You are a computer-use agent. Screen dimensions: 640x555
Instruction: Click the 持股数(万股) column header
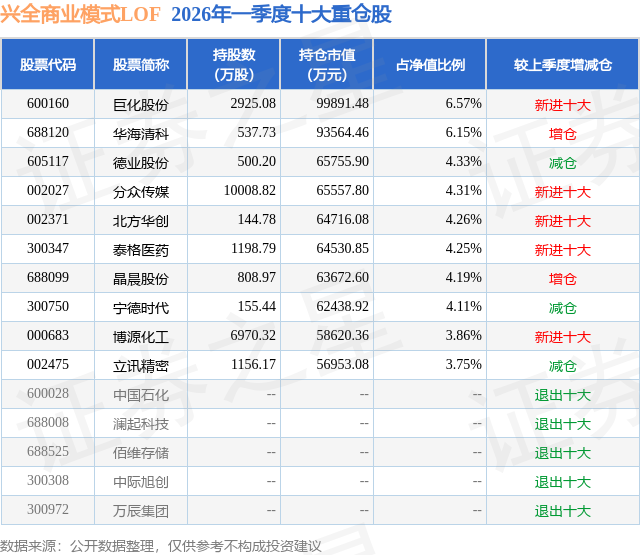pos(234,64)
